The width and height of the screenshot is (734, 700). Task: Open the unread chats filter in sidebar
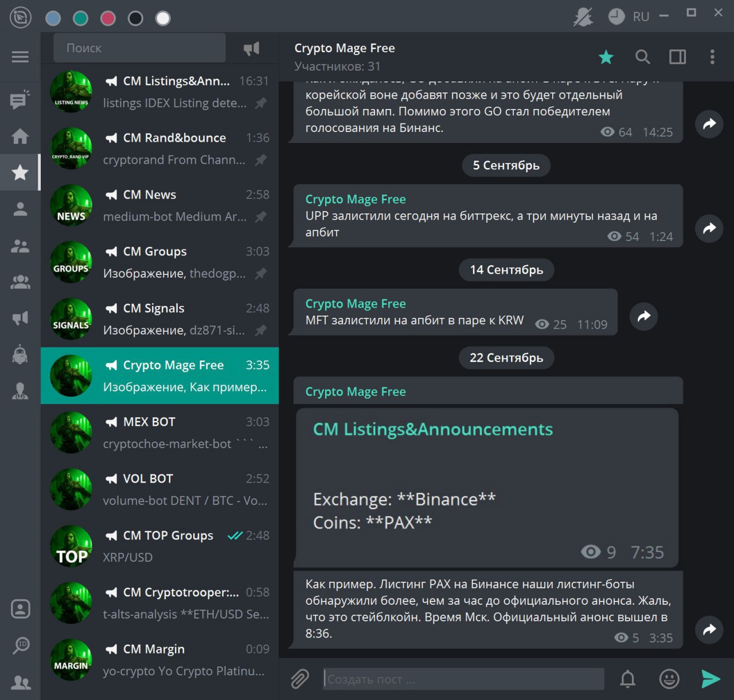[20, 100]
